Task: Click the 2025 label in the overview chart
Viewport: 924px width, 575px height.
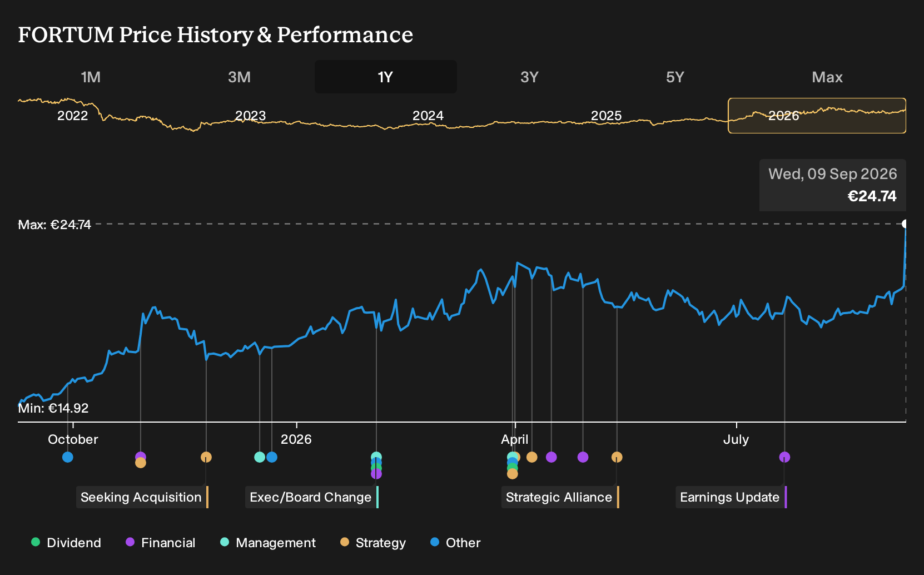Action: click(x=606, y=116)
